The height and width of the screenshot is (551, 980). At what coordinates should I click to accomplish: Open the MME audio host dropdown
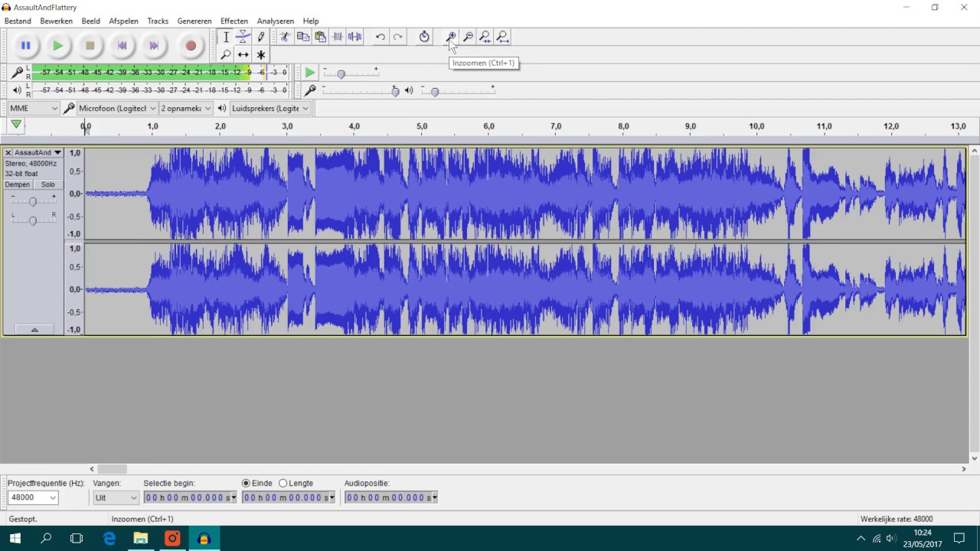point(34,108)
